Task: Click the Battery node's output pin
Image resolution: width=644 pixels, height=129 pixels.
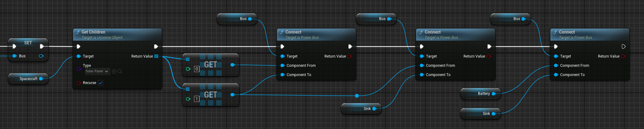Action: pos(494,94)
